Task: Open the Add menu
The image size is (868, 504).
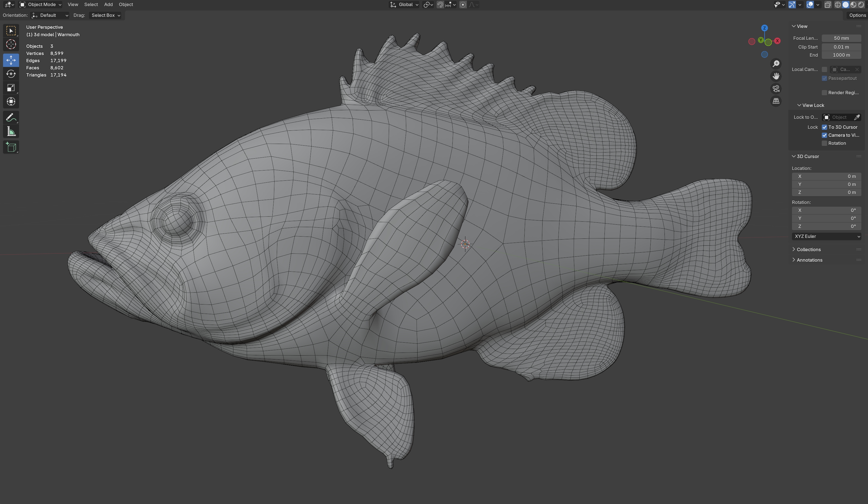Action: (108, 4)
